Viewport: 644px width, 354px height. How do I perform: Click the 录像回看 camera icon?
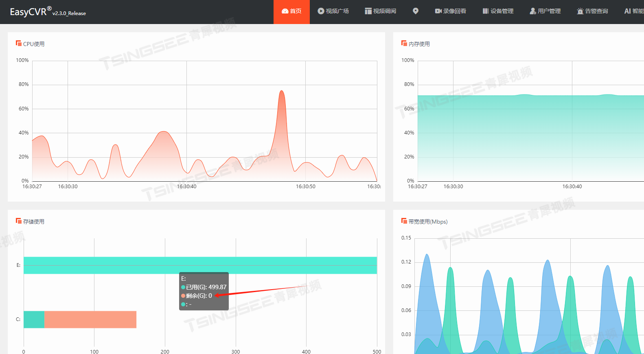(438, 11)
